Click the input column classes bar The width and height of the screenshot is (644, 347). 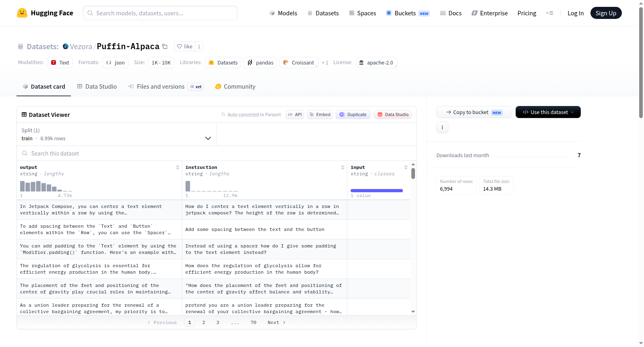coord(376,191)
